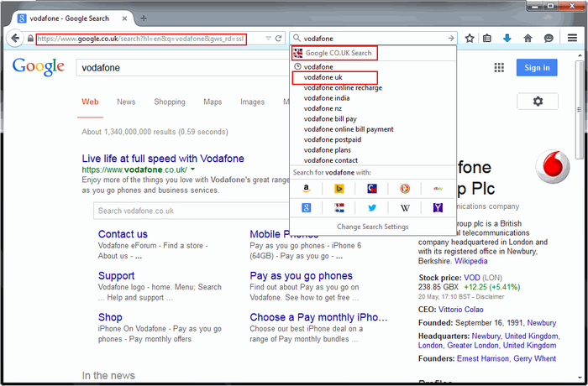Screen dimensions: 588x386
Task: Open the VOD stock price link
Action: (472, 278)
